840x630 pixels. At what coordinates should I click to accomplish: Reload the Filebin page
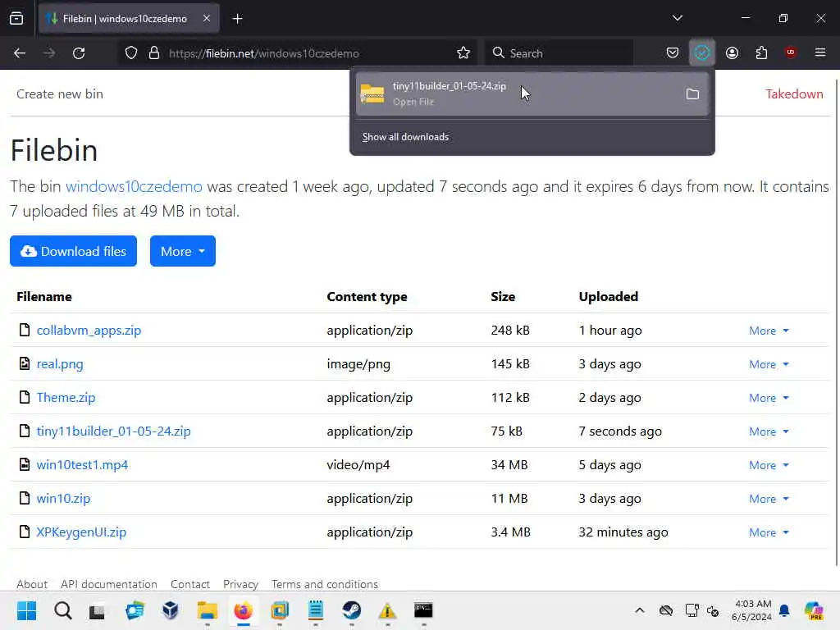79,53
